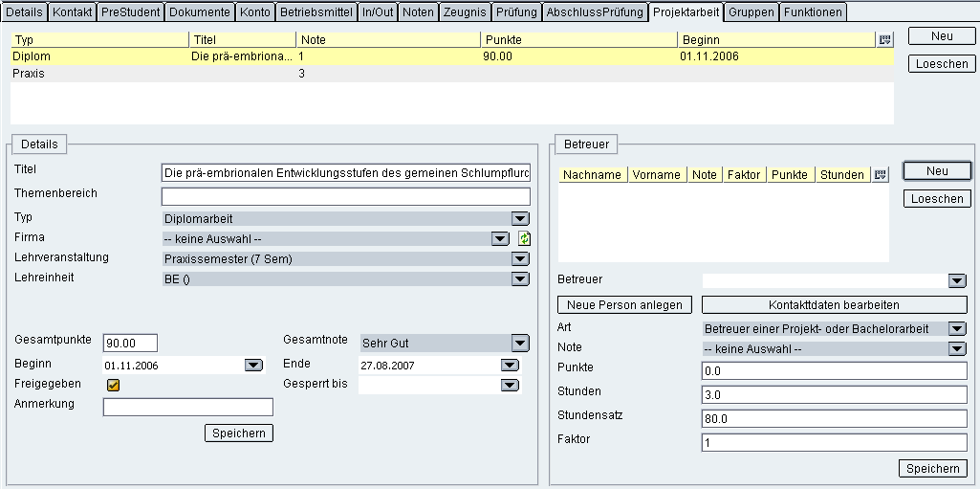
Task: Open the AbschlussPrüfung tab
Action: point(595,12)
